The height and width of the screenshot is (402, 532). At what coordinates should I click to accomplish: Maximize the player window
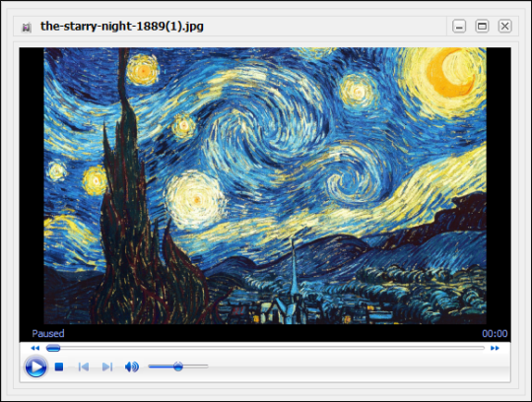(x=482, y=27)
